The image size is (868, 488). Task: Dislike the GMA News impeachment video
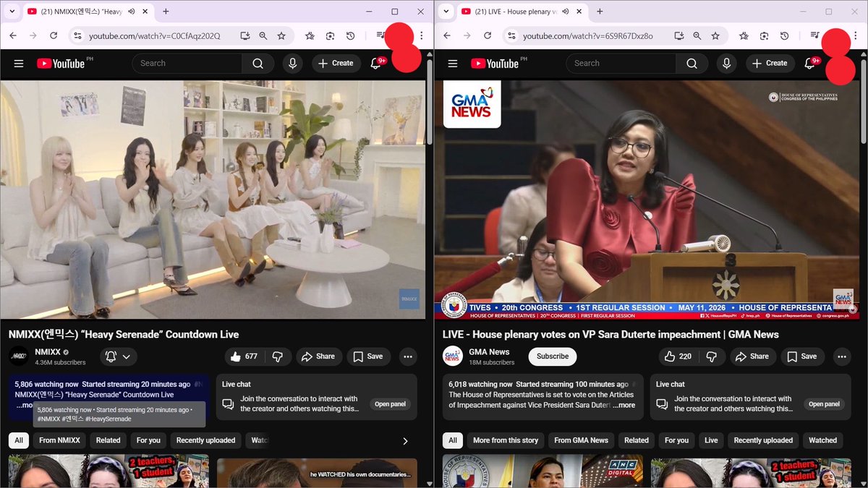(x=712, y=356)
